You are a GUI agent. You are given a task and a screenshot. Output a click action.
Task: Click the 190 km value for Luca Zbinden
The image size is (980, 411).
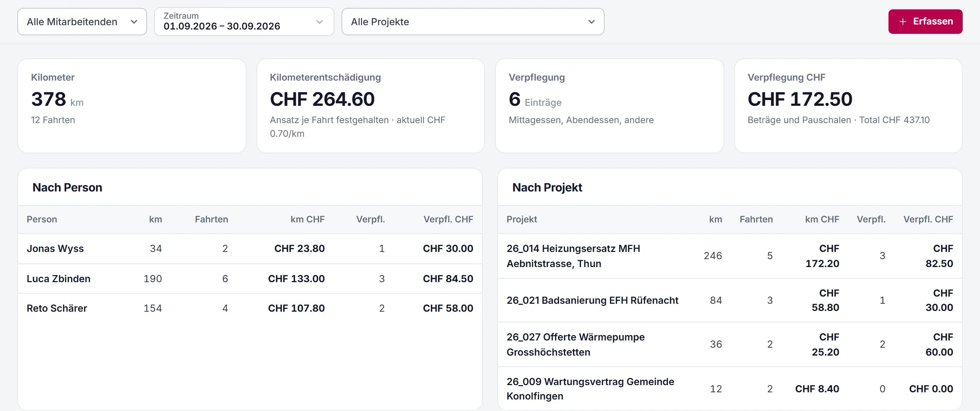(152, 279)
